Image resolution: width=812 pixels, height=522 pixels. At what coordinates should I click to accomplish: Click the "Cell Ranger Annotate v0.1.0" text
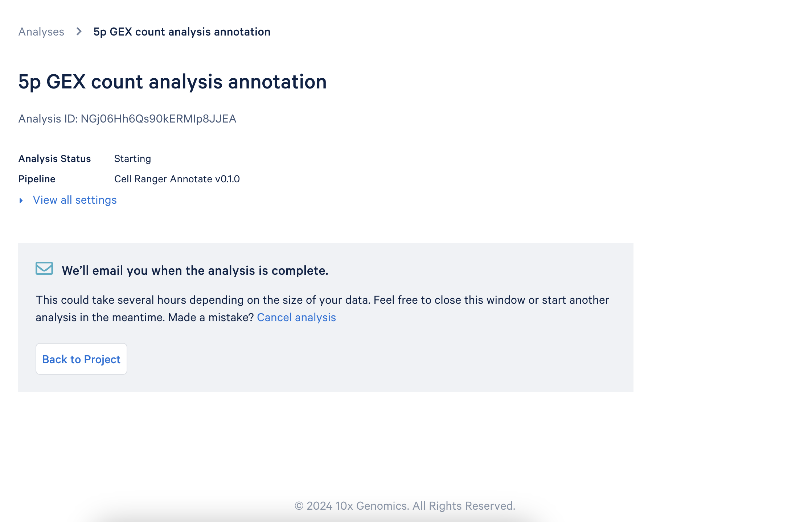click(x=177, y=179)
